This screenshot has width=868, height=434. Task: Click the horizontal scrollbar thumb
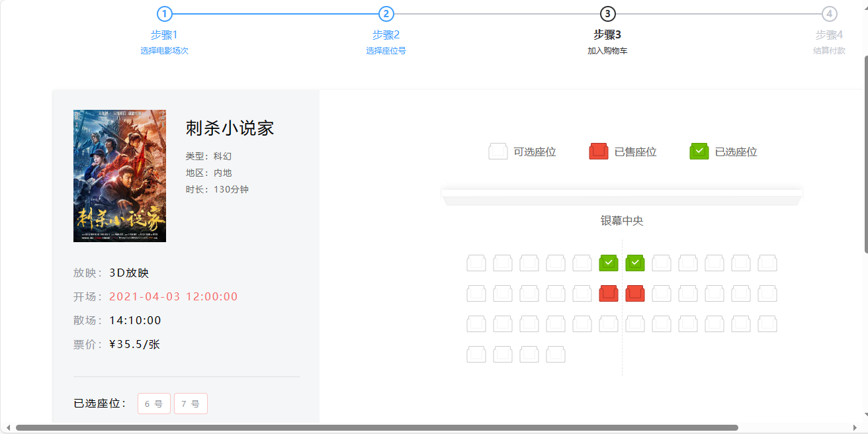[x=376, y=428]
